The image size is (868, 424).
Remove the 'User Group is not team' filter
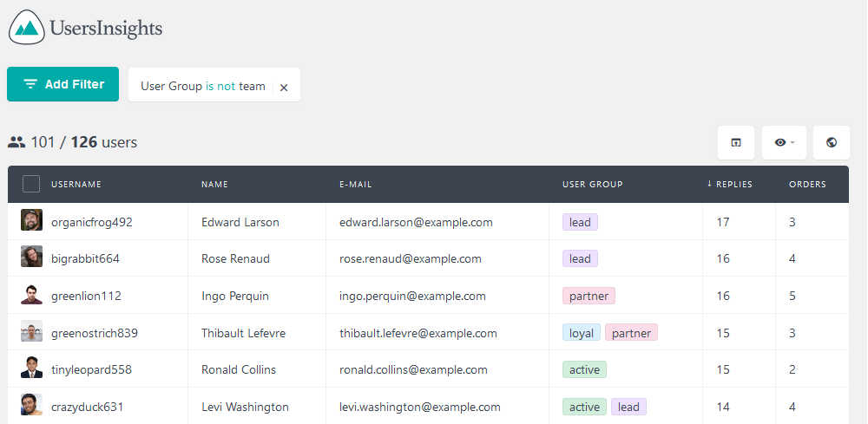coord(284,88)
